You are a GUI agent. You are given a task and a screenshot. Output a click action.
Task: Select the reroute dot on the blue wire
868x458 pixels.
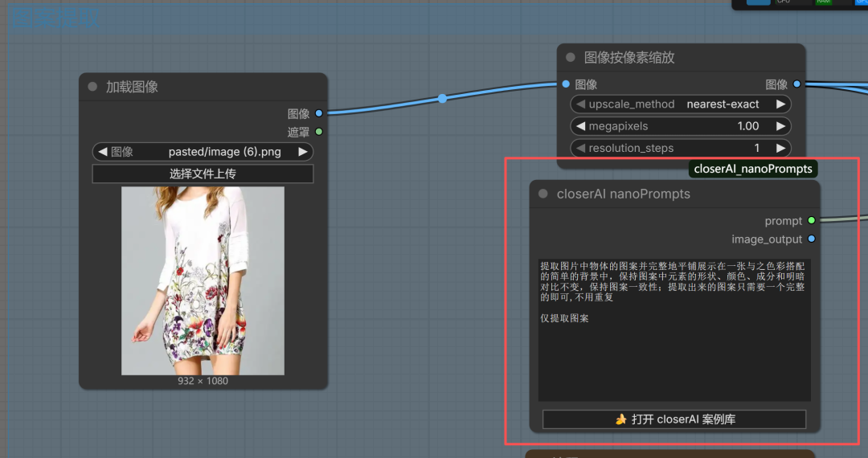tap(442, 99)
